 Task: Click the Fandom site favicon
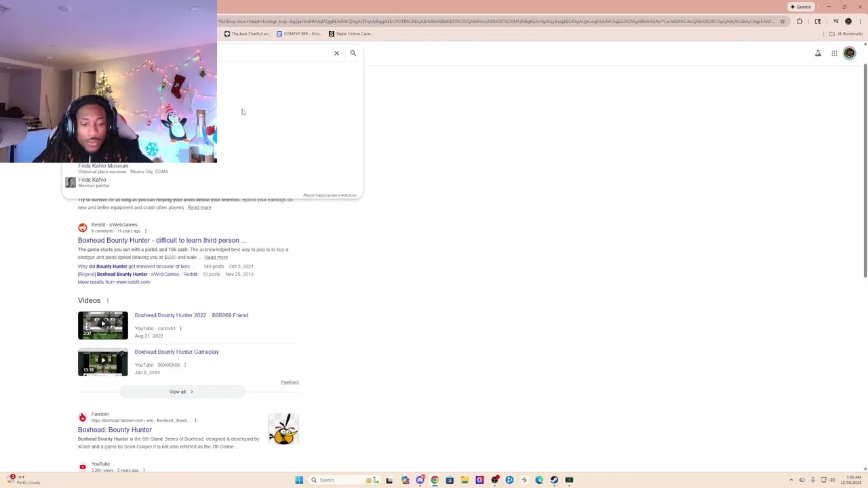click(83, 418)
